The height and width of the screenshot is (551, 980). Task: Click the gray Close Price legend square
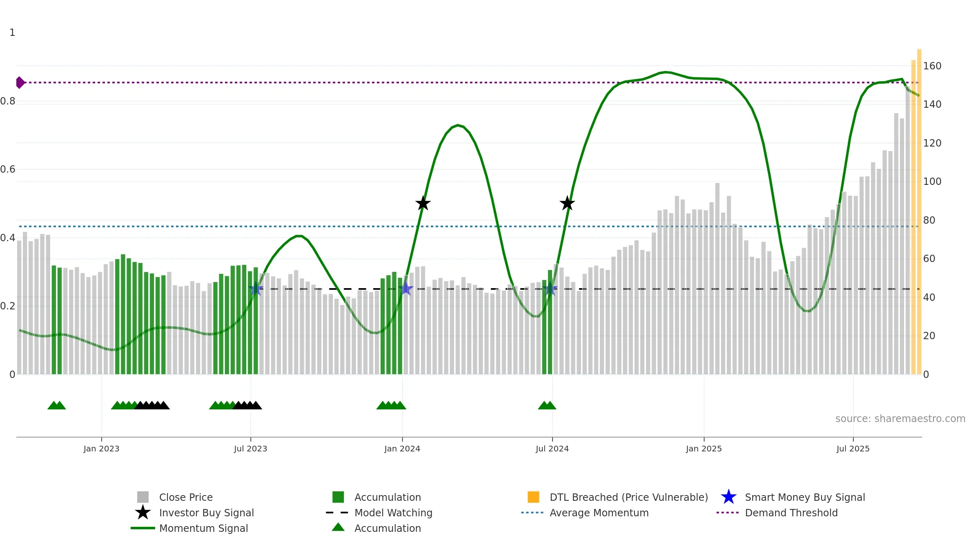pyautogui.click(x=143, y=497)
